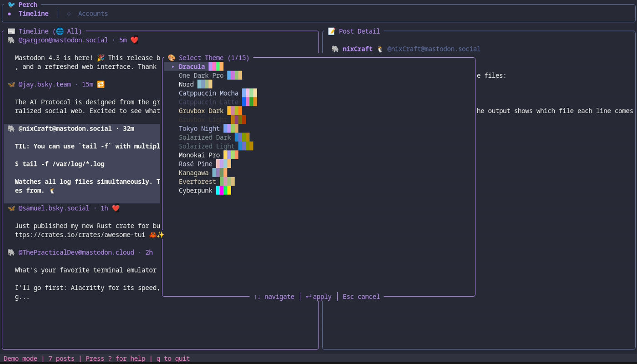Click butterfly icon beside @jay.bsky.team
Viewport: 637px width, 364px height.
(11, 85)
